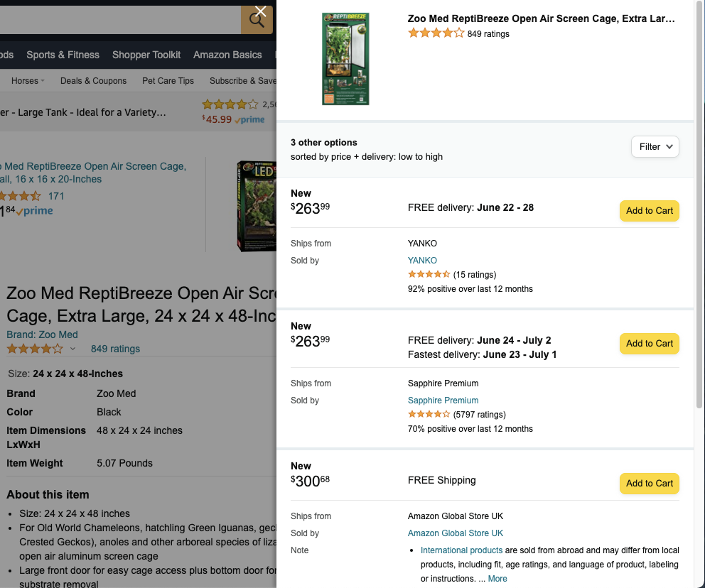Add Sapphire Premium offer to cart
This screenshot has height=588, width=705.
tap(649, 344)
